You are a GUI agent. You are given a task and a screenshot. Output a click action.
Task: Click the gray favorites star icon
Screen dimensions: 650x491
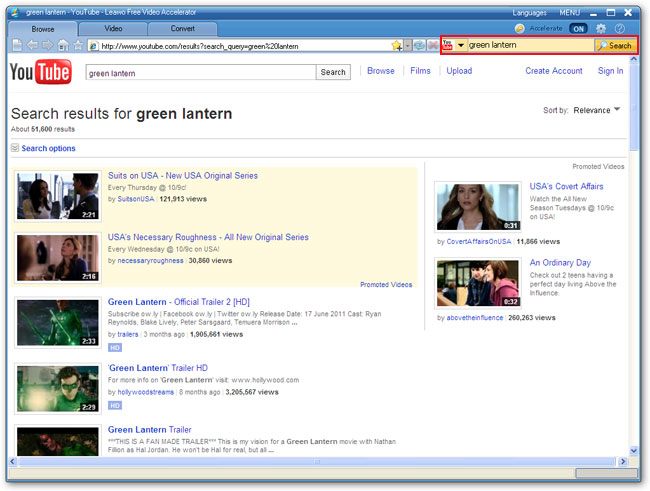(78, 45)
